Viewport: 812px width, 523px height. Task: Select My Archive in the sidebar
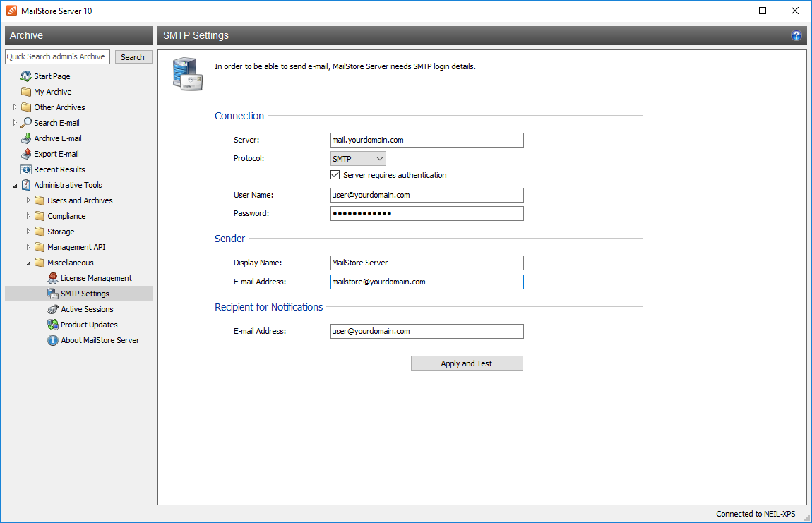coord(53,92)
